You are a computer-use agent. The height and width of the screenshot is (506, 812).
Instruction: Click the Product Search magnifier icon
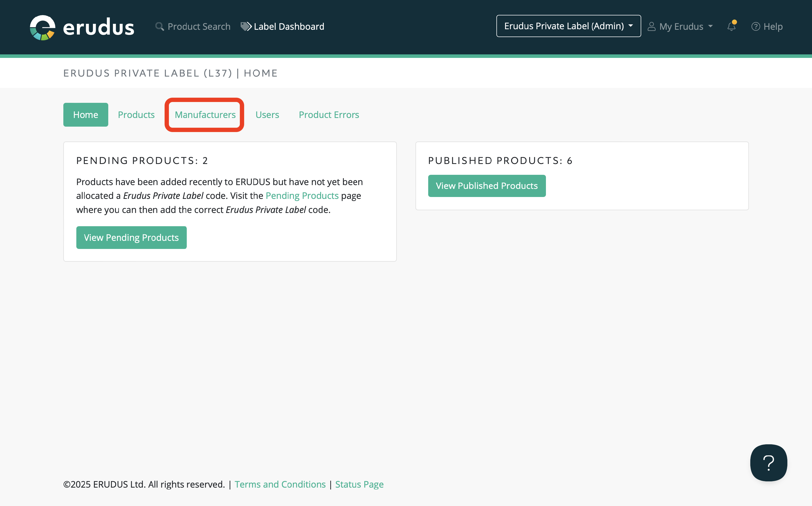[x=160, y=27]
